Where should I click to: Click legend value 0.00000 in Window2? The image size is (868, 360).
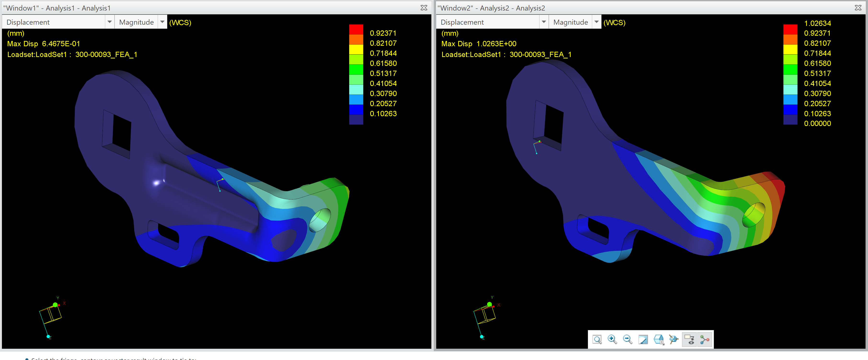coord(817,124)
